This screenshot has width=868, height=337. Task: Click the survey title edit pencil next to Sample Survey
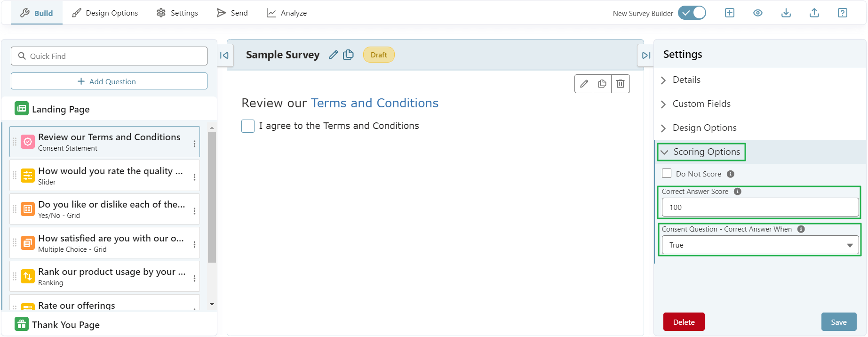333,55
